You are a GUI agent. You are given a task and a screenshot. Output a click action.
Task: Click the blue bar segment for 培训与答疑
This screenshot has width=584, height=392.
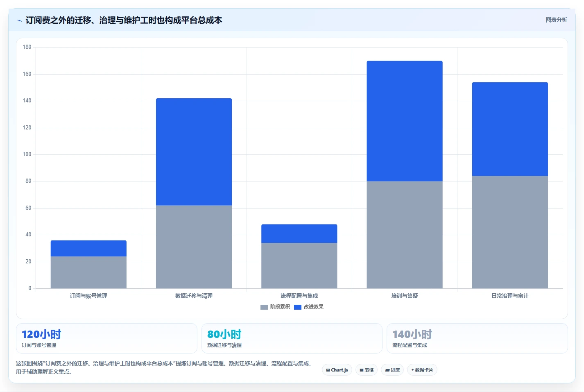coord(405,121)
